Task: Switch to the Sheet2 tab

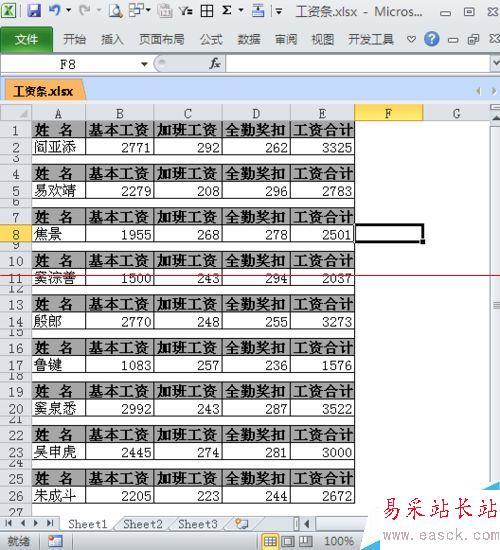Action: (143, 524)
